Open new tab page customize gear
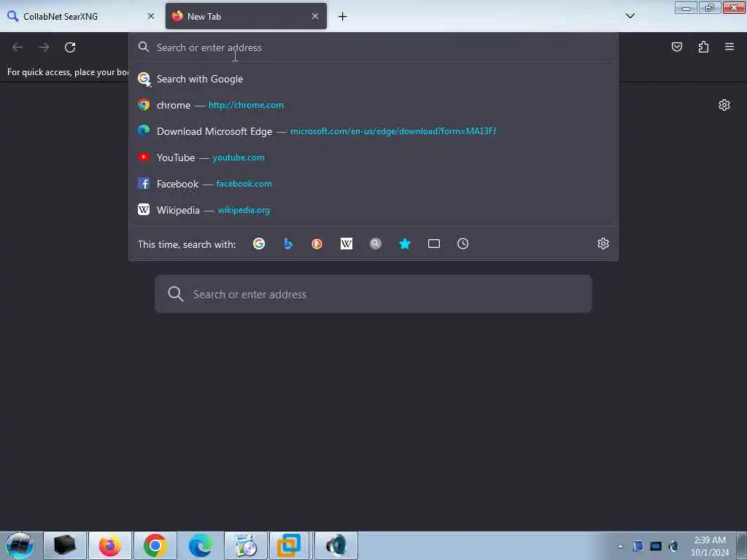This screenshot has height=560, width=747. coord(724,105)
